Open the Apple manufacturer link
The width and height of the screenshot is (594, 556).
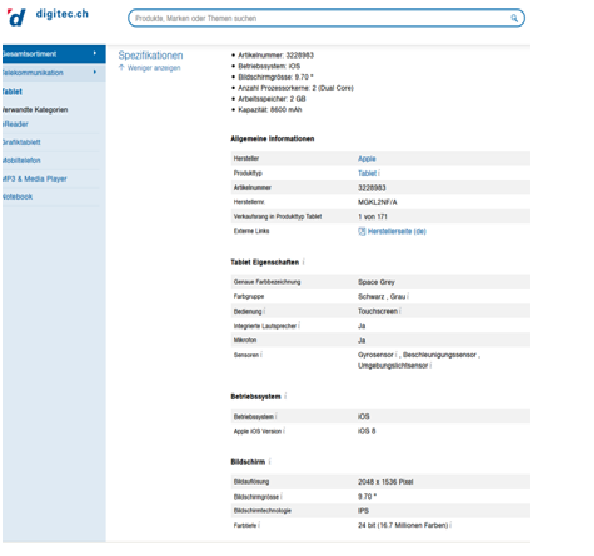(367, 158)
